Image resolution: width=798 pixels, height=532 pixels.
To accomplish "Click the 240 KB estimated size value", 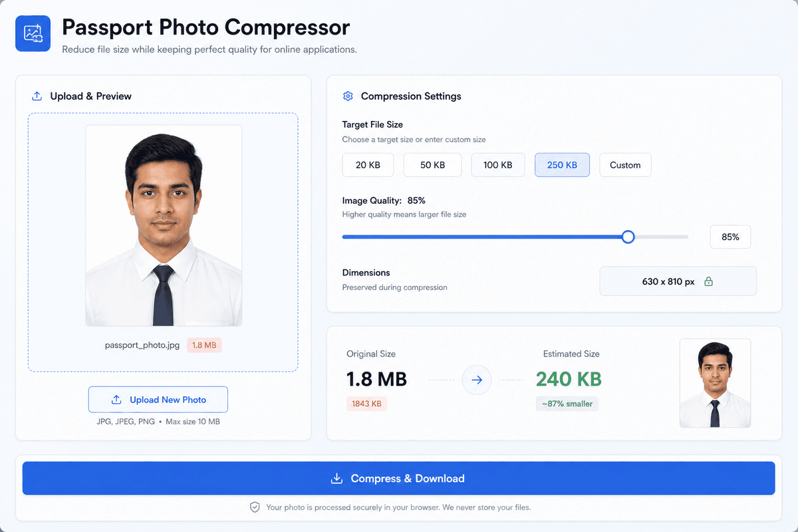I will [x=569, y=379].
